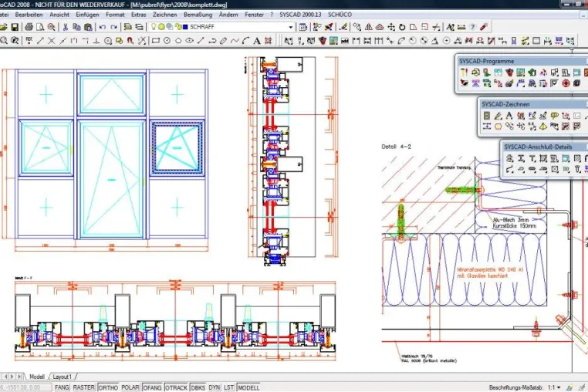Click the magnet object snap icon

(130, 41)
